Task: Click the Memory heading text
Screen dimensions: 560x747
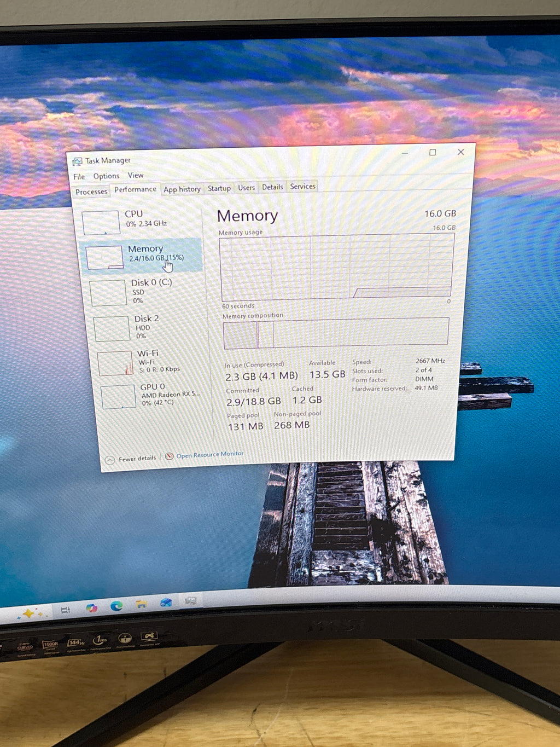Action: click(247, 216)
